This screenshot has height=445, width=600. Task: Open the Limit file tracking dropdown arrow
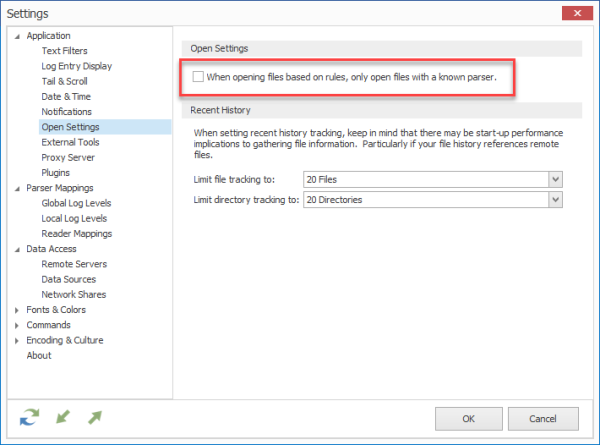click(556, 179)
